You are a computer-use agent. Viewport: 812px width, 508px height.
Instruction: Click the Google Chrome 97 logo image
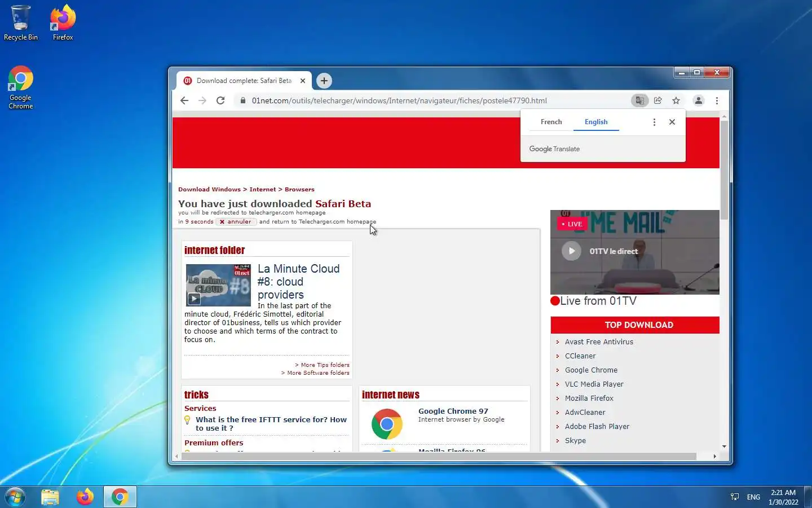coord(387,424)
